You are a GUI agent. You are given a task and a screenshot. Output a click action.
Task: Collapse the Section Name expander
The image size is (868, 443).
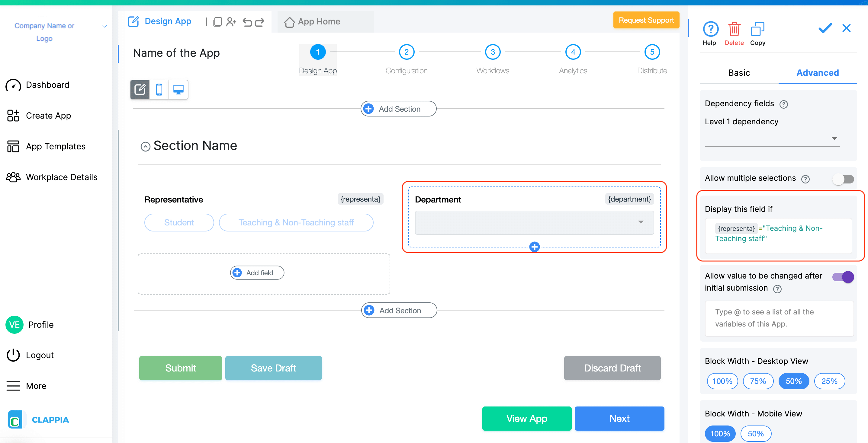(145, 146)
